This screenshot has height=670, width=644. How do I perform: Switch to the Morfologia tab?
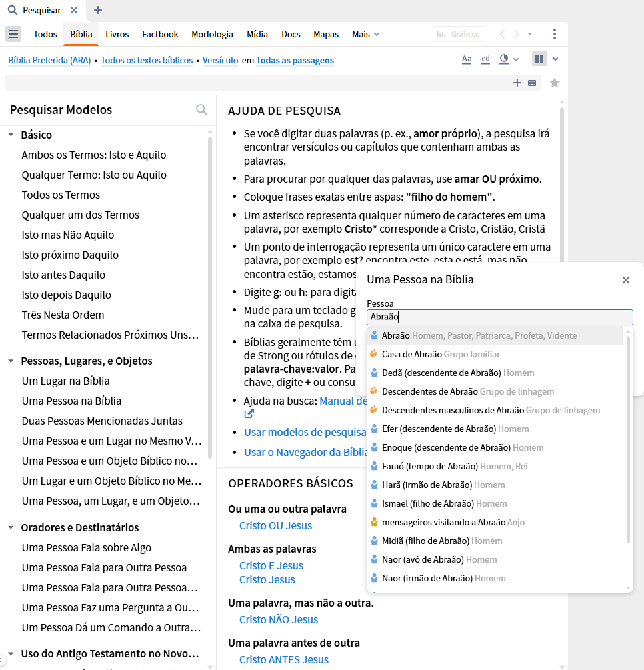213,34
